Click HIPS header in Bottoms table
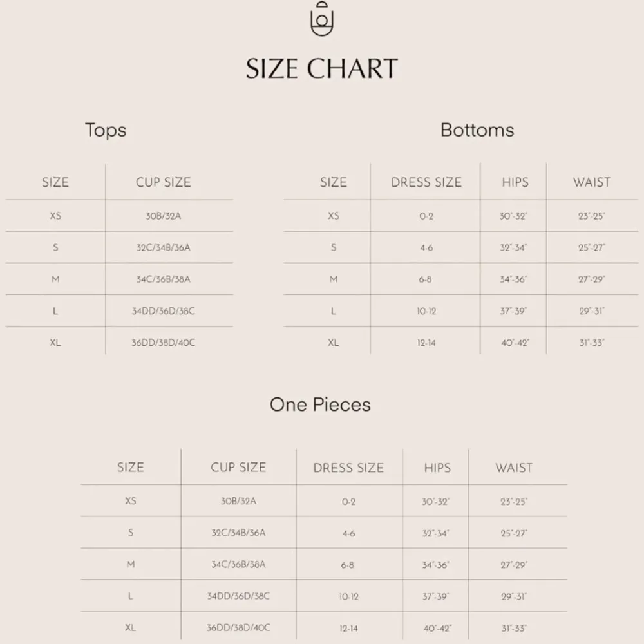This screenshot has height=644, width=644. tap(515, 182)
